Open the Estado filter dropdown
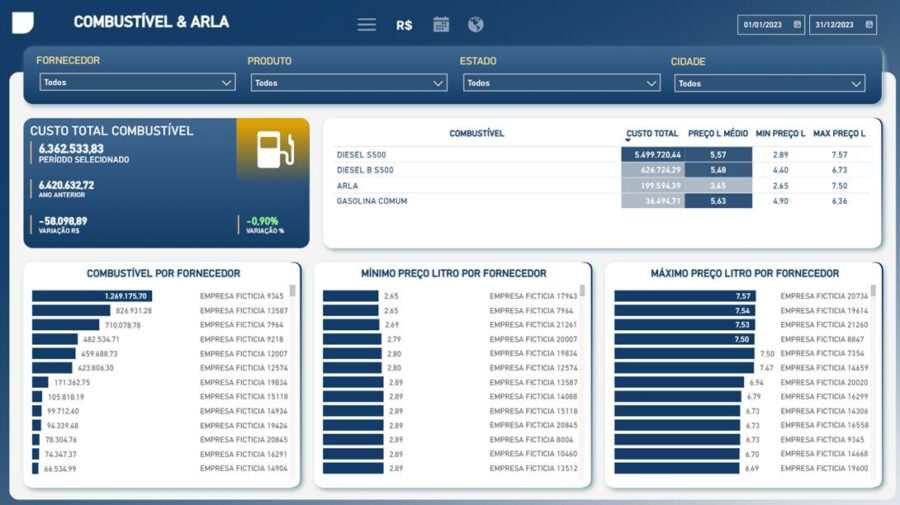The image size is (900, 505). click(560, 83)
